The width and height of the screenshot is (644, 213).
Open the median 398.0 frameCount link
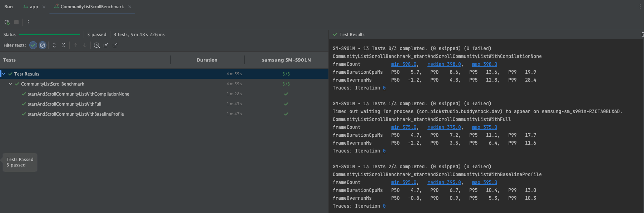click(444, 64)
